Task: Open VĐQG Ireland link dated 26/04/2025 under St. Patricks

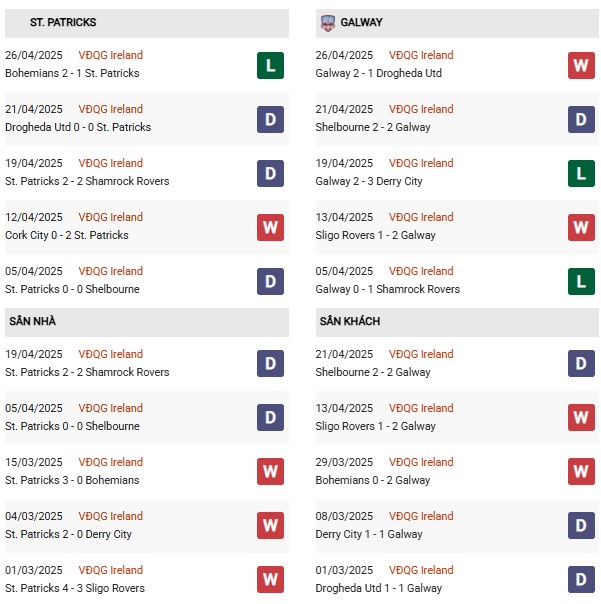Action: (x=111, y=55)
